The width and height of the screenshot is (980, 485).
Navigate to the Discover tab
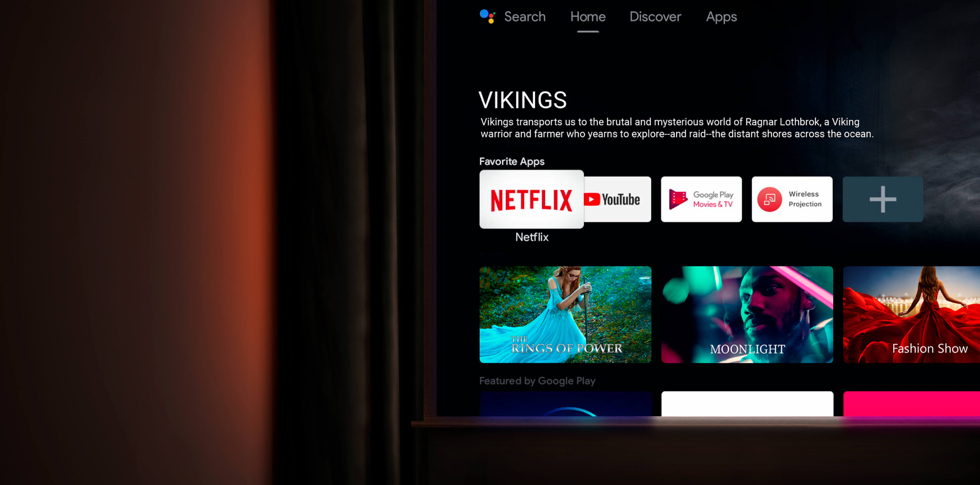656,17
